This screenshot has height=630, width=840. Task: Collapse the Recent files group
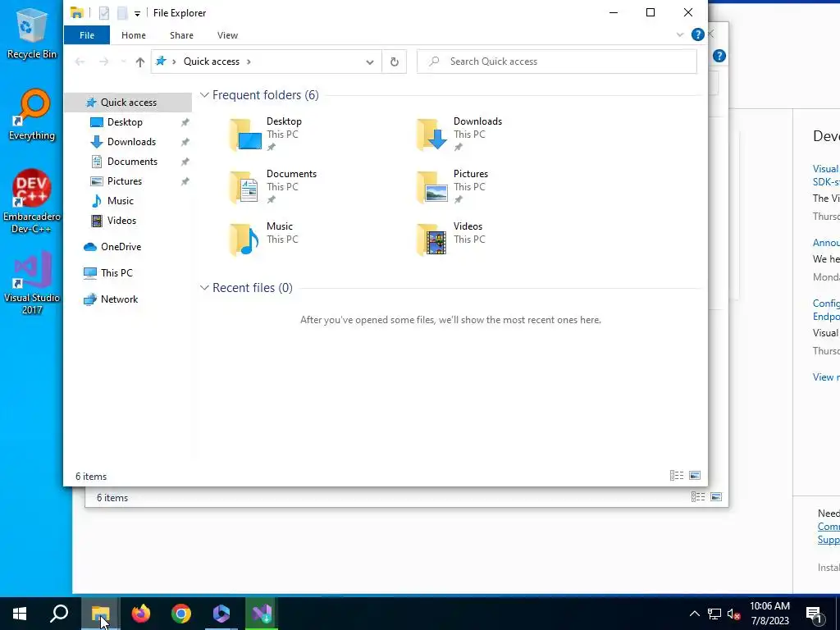[204, 288]
